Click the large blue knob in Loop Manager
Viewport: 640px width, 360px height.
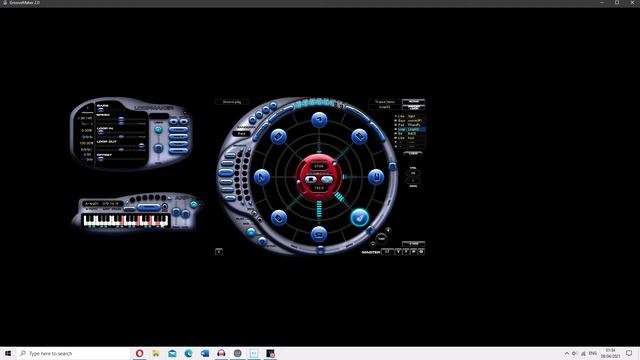[x=158, y=148]
